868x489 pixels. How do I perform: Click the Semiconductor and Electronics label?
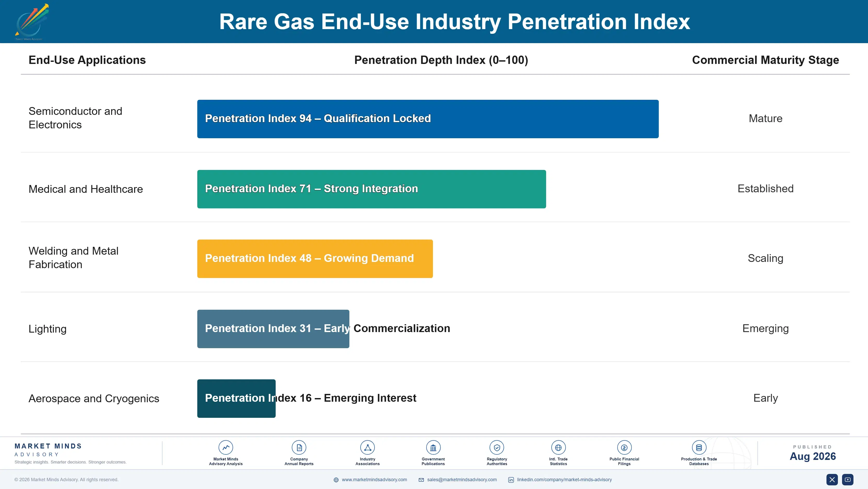75,118
